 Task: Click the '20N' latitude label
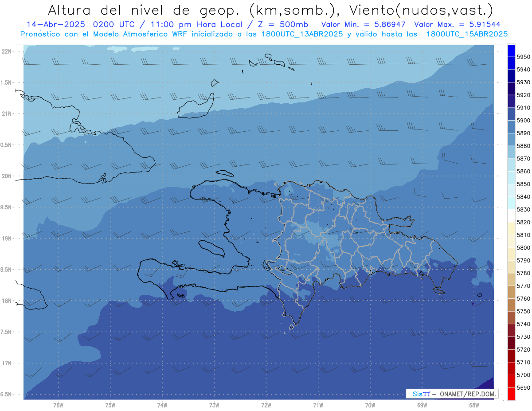(7, 176)
